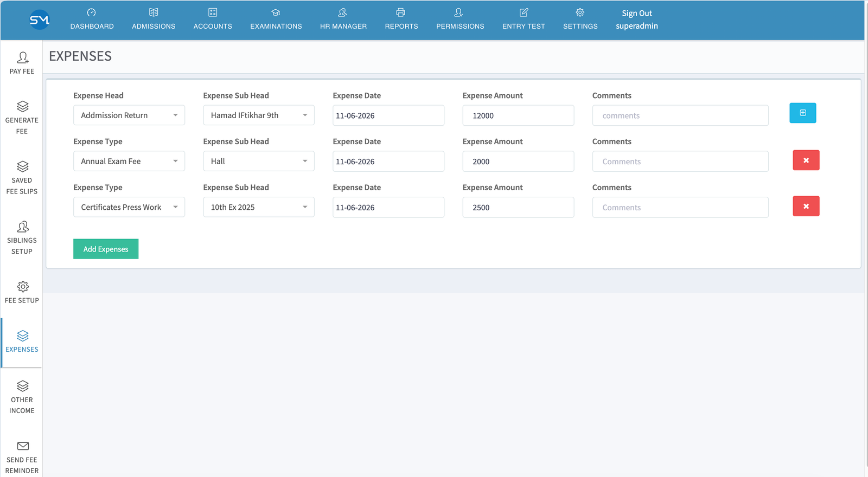This screenshot has width=868, height=477.
Task: Open Siblings Setup in the sidebar
Action: click(22, 238)
